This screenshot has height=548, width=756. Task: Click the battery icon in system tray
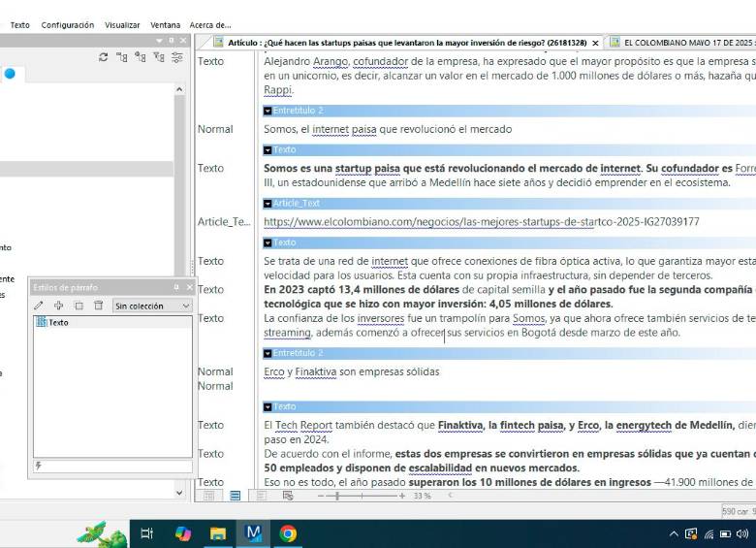point(725,533)
